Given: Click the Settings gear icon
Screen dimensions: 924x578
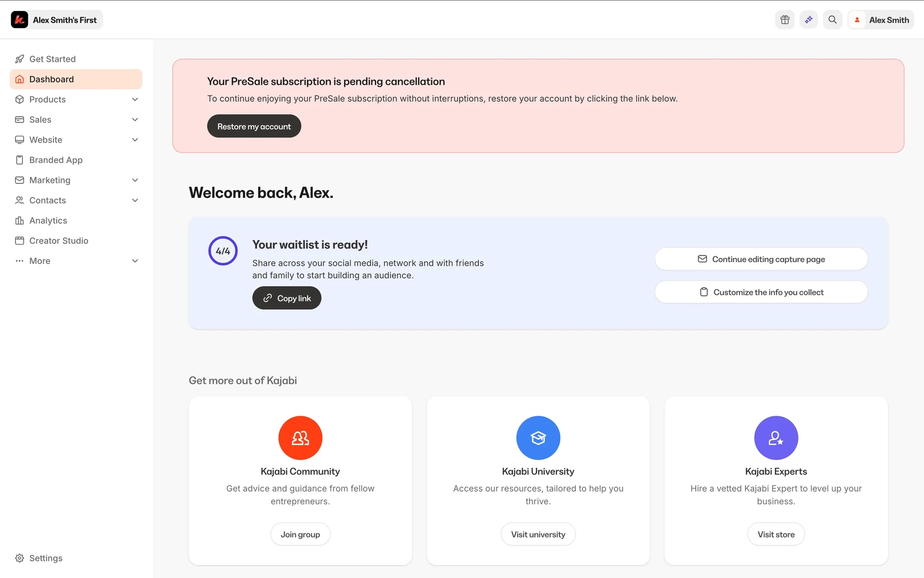Looking at the screenshot, I should tap(19, 558).
